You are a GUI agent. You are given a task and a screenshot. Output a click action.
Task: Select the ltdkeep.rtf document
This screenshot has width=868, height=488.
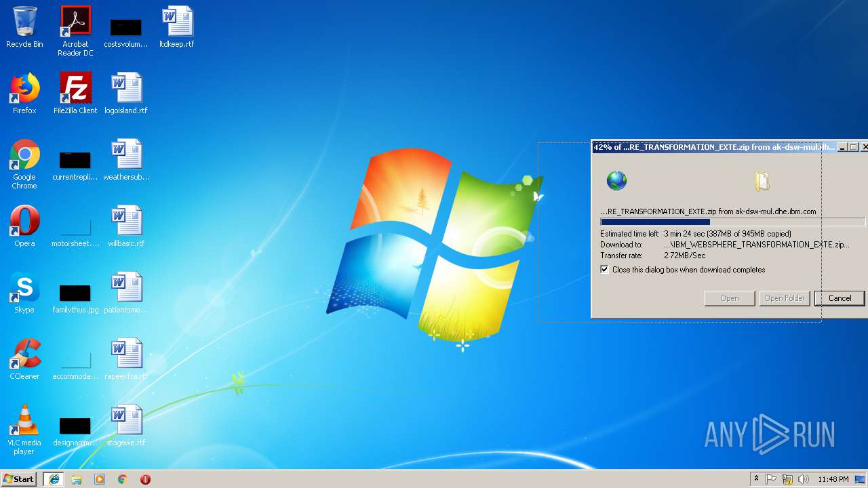point(176,27)
